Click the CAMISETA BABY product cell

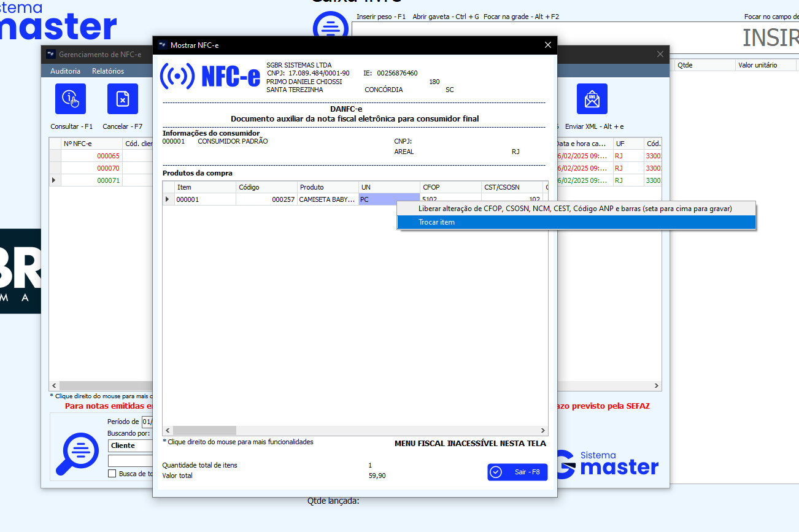pos(328,199)
